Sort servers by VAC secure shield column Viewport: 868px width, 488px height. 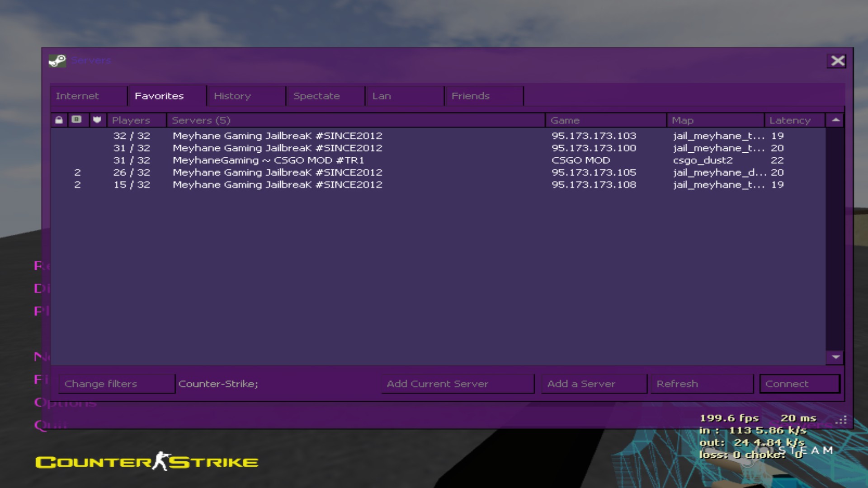click(97, 120)
